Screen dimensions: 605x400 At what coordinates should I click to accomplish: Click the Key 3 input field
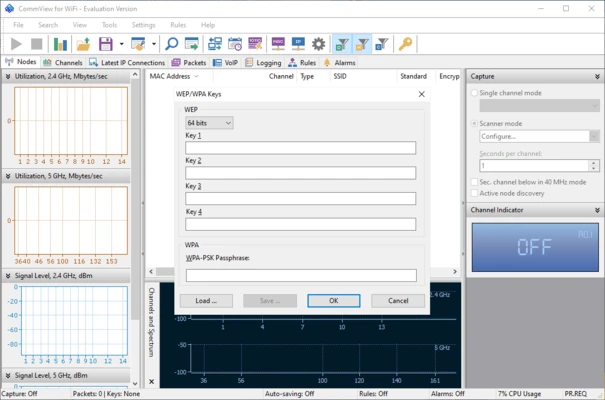(301, 199)
